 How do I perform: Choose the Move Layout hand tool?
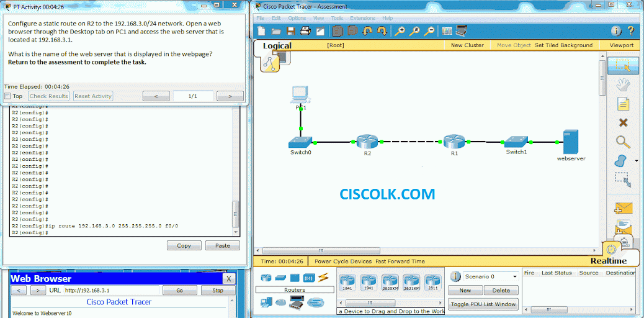(623, 85)
